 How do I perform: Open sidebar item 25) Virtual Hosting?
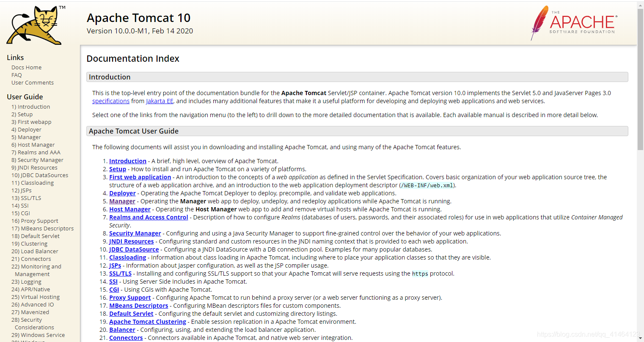pyautogui.click(x=36, y=297)
